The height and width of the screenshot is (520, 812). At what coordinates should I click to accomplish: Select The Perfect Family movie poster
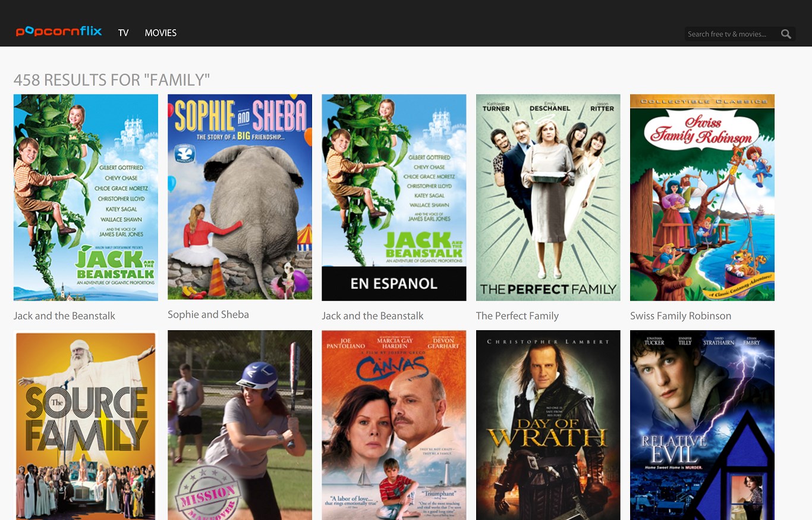point(547,197)
